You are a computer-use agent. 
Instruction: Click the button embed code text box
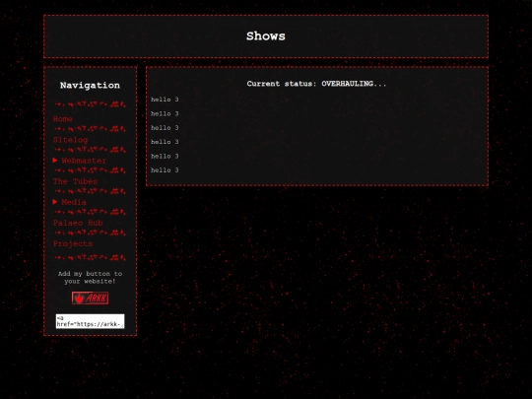[x=91, y=321]
